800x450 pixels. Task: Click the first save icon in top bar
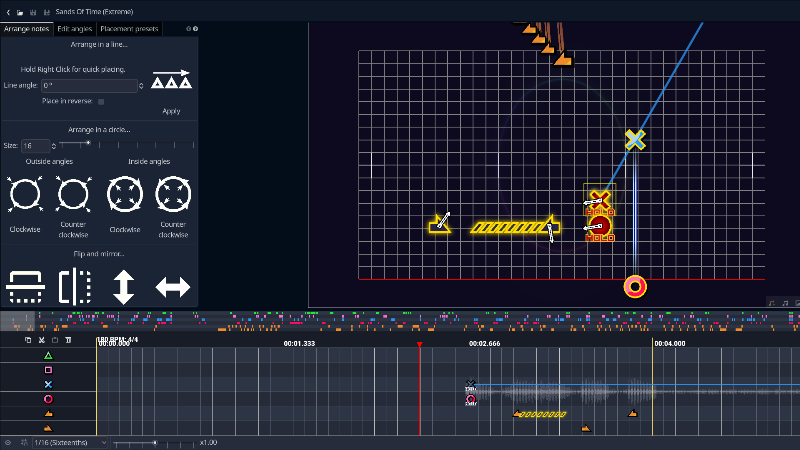[33, 12]
